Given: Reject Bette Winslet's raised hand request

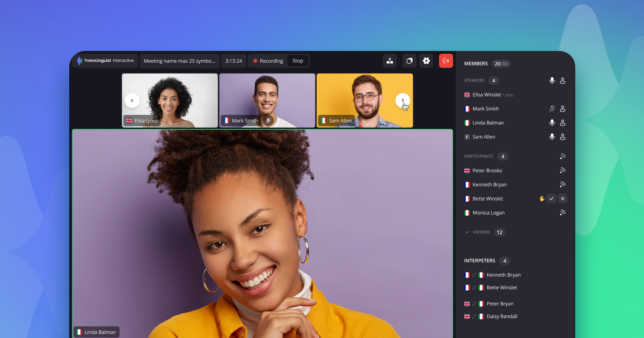Looking at the screenshot, I should [562, 199].
